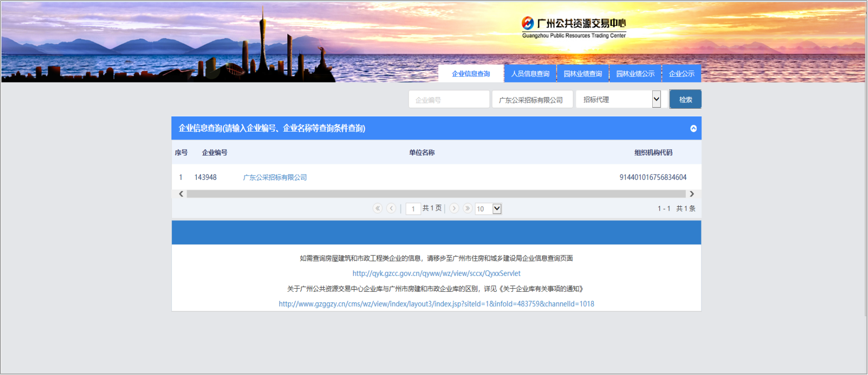Go to previous page of results
The height and width of the screenshot is (375, 868).
click(x=391, y=208)
